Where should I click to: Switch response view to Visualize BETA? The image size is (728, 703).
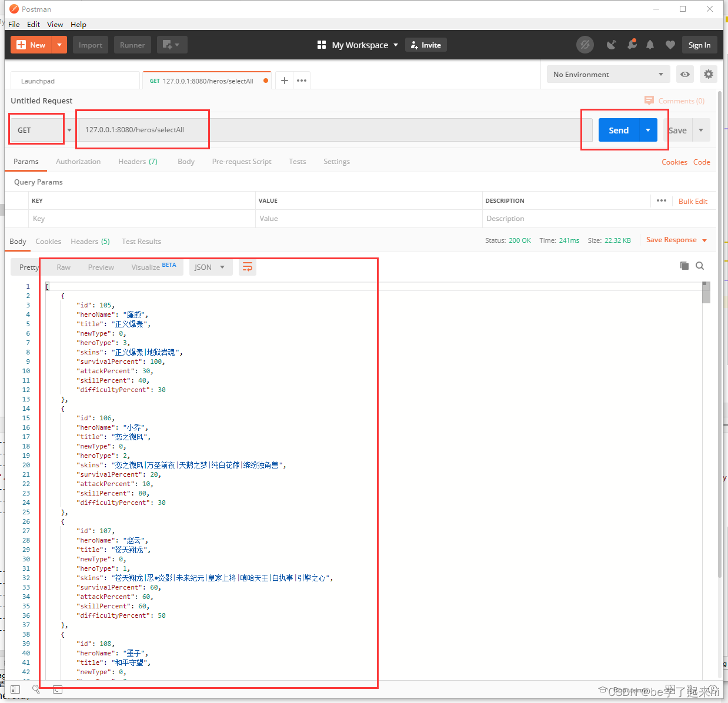point(153,267)
